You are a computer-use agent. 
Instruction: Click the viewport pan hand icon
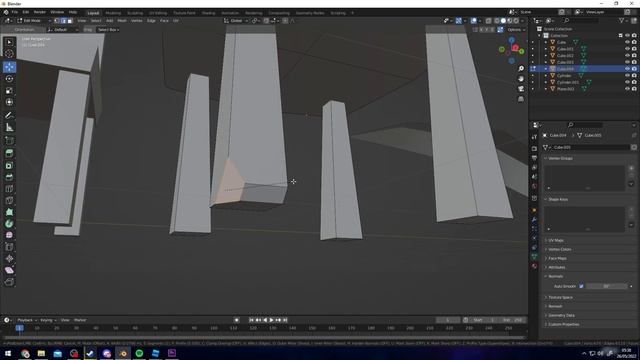[x=521, y=78]
